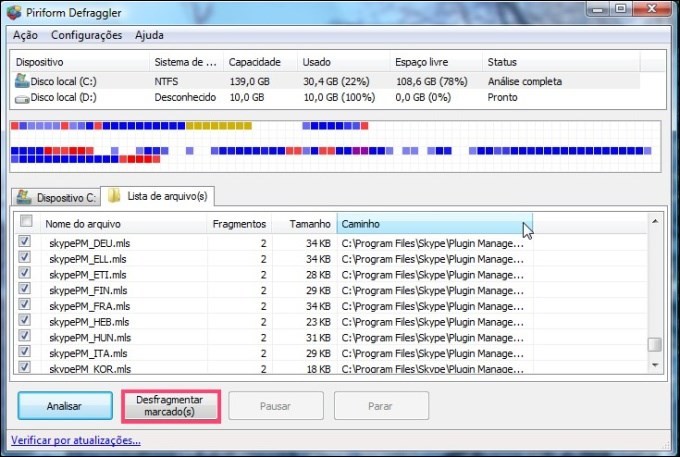Select the Disco local (C:) drive icon
680x457 pixels.
(x=22, y=81)
